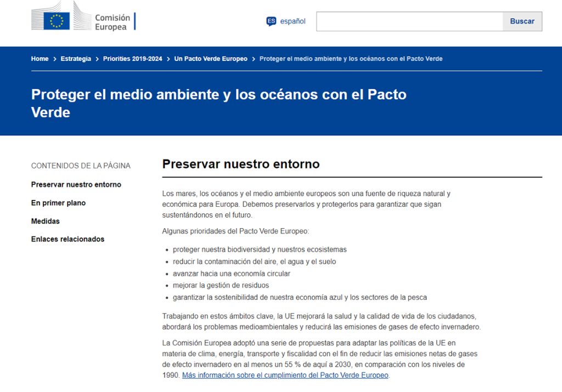The image size is (562, 392).
Task: Click the search input field
Action: (x=409, y=21)
